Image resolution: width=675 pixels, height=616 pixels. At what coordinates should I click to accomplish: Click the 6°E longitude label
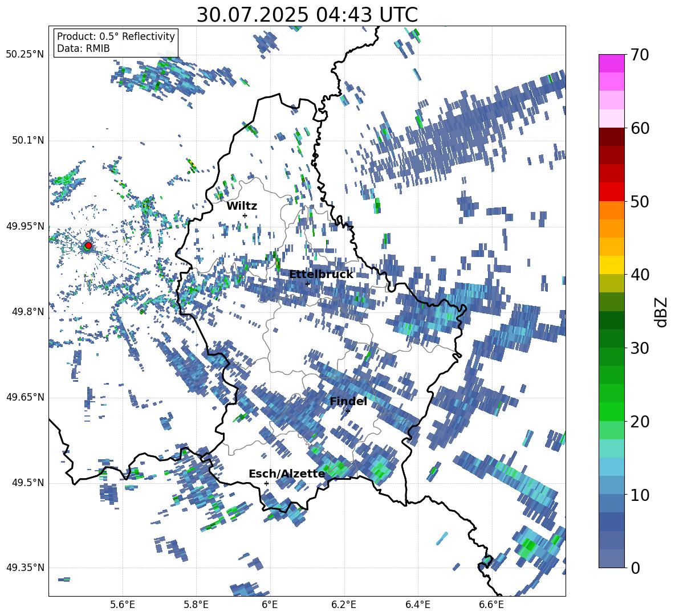pos(270,605)
